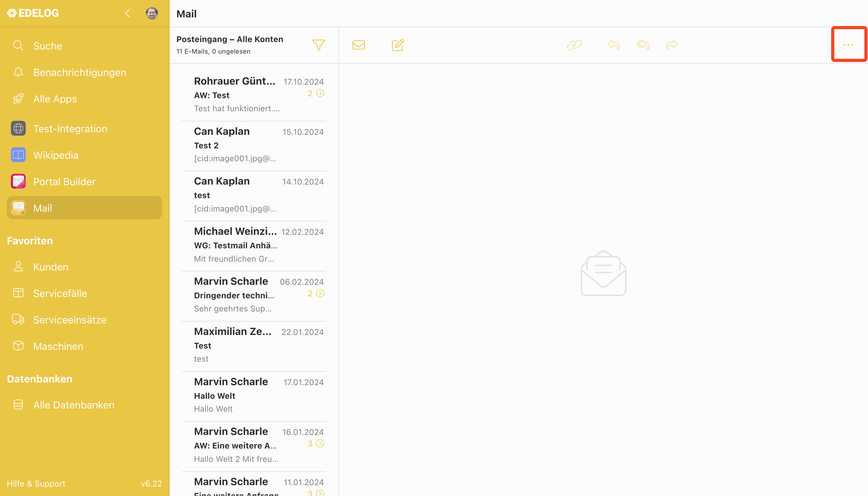868x496 pixels.
Task: Click the Hilfe & Support link
Action: click(x=36, y=483)
